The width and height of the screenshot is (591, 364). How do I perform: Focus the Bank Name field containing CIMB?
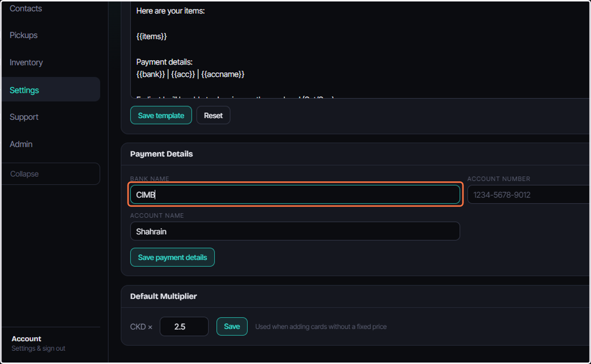[x=295, y=195]
